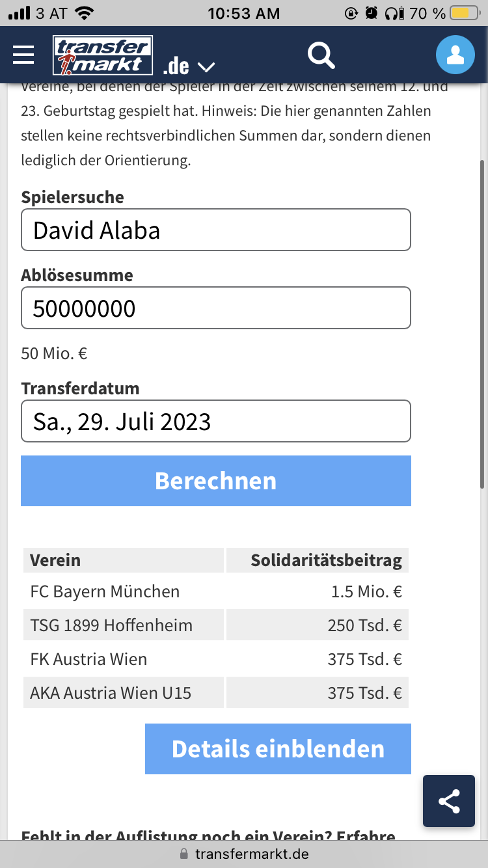Viewport: 488px width, 868px height.
Task: Open the user profile icon
Action: 455,55
